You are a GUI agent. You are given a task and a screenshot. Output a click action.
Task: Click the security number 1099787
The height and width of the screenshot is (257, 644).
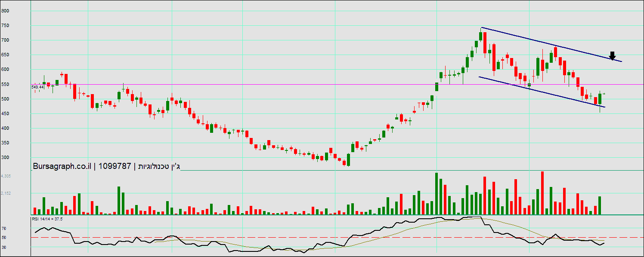click(115, 166)
